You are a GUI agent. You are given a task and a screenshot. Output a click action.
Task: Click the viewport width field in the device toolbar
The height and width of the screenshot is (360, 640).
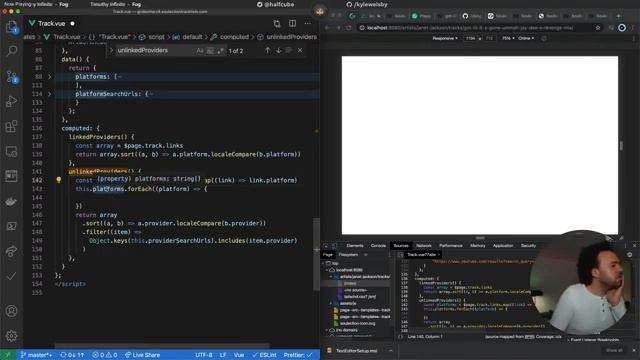(x=471, y=38)
